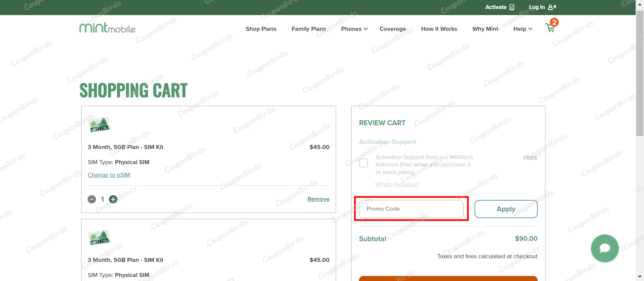Open How it Works page
Screen dimensions: 644x281
439,29
